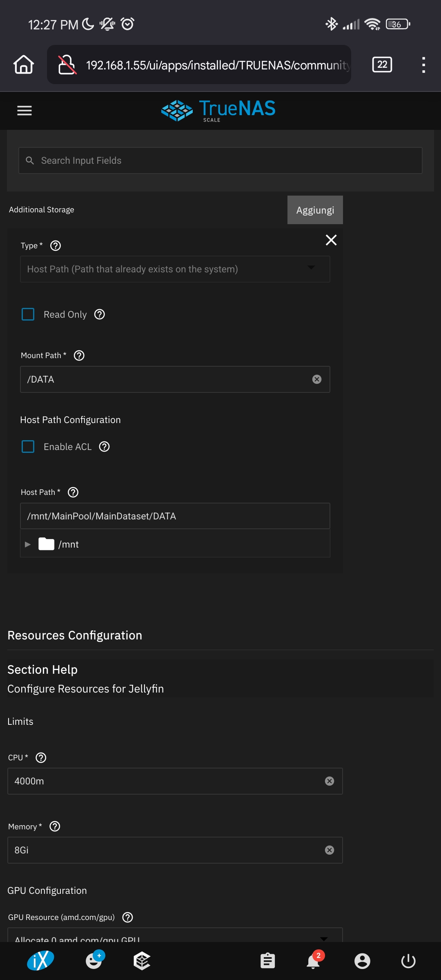Click the power button icon
This screenshot has height=980, width=441.
(x=408, y=961)
